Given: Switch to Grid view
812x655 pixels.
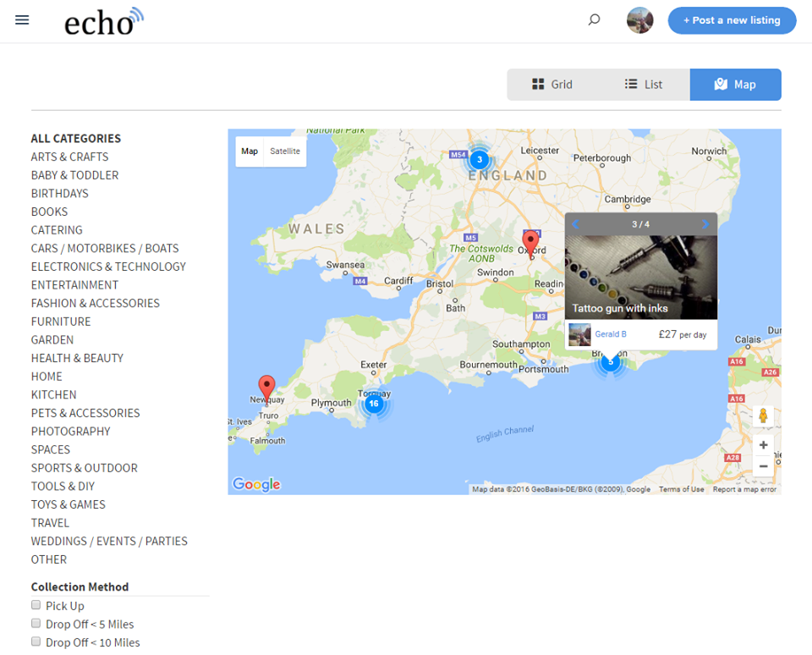Looking at the screenshot, I should coord(552,85).
